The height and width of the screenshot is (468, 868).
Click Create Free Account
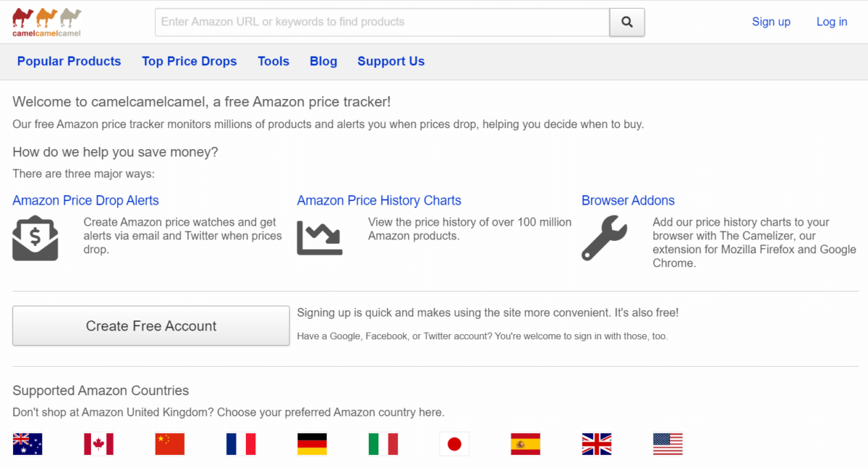[150, 326]
